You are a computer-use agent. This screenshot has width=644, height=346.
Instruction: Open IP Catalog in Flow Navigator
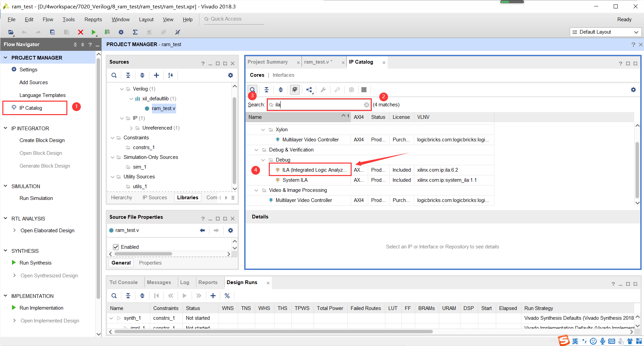click(x=31, y=108)
